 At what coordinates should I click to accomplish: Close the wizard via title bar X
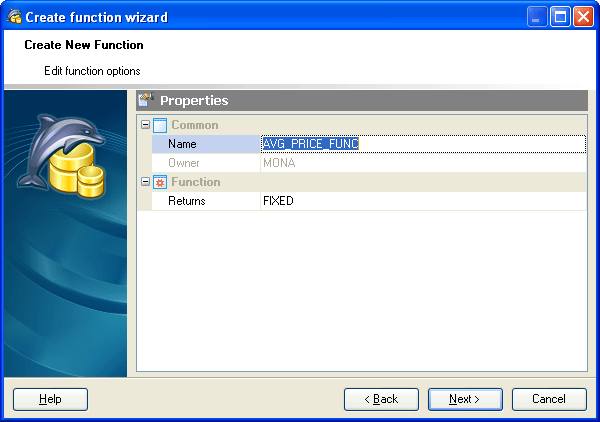click(x=583, y=17)
